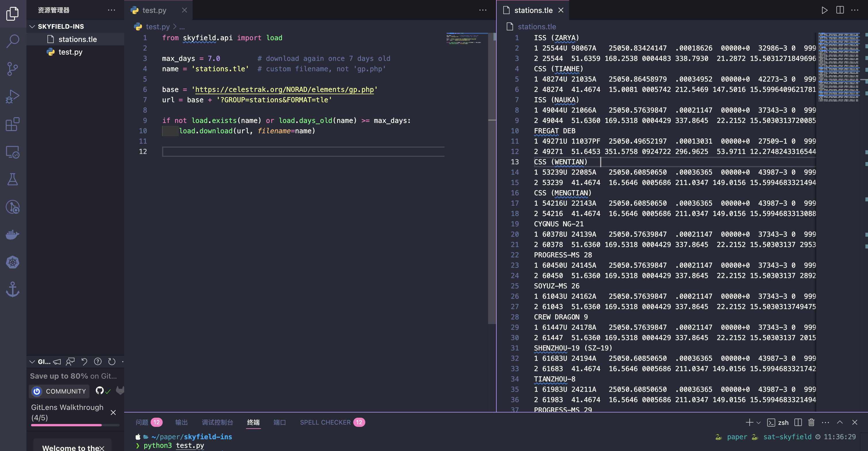
Task: Select stations.tle in the explorer
Action: click(x=78, y=39)
